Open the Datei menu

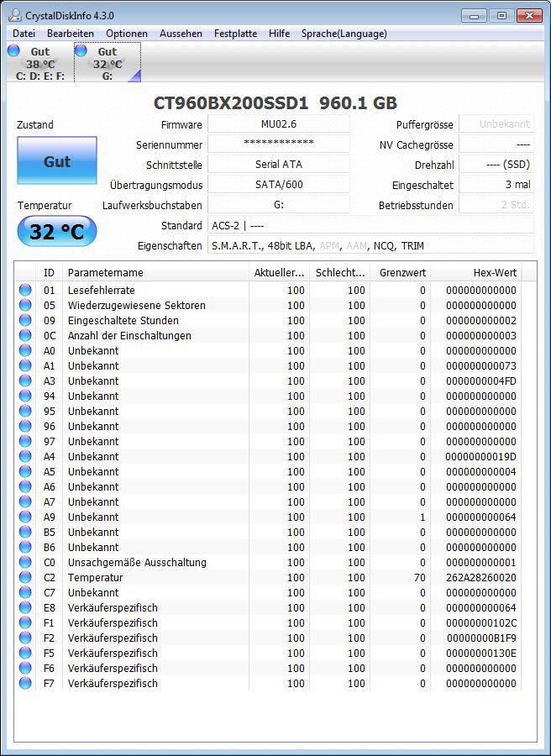(24, 34)
